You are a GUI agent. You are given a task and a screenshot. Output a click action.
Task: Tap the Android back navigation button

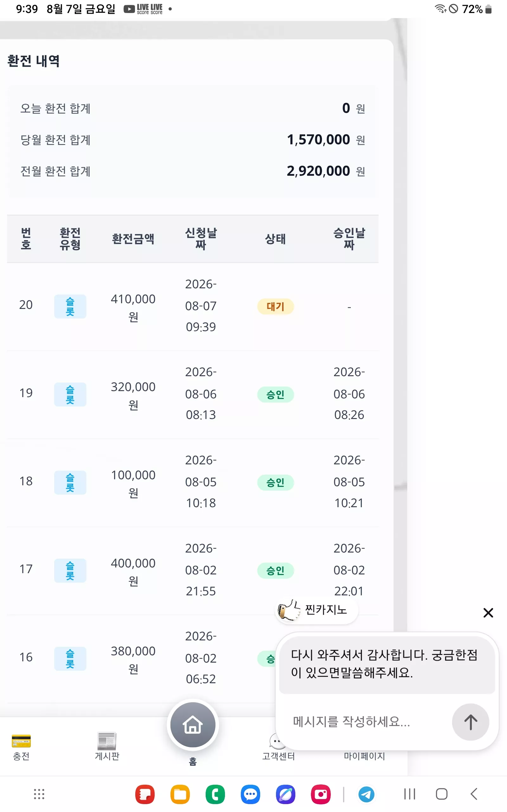(473, 794)
